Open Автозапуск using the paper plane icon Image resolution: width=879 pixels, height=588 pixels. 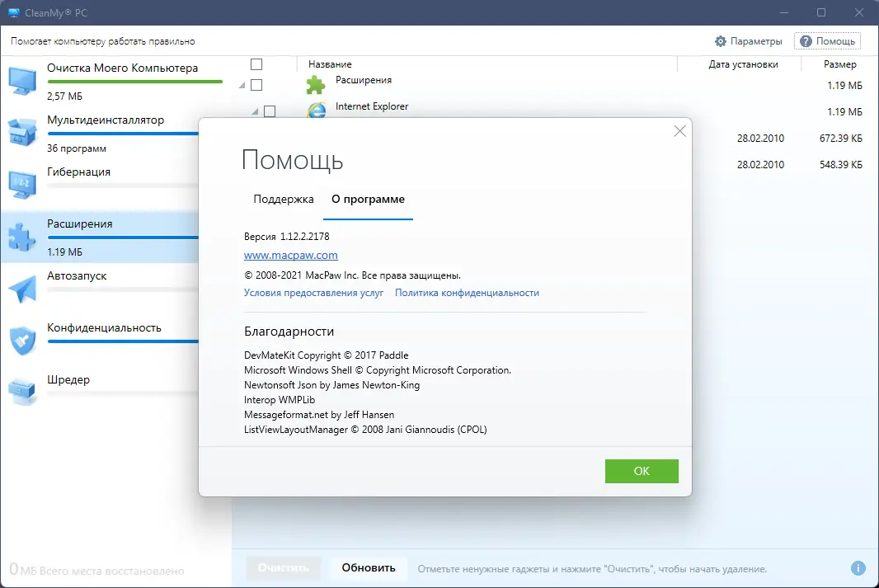click(x=21, y=289)
